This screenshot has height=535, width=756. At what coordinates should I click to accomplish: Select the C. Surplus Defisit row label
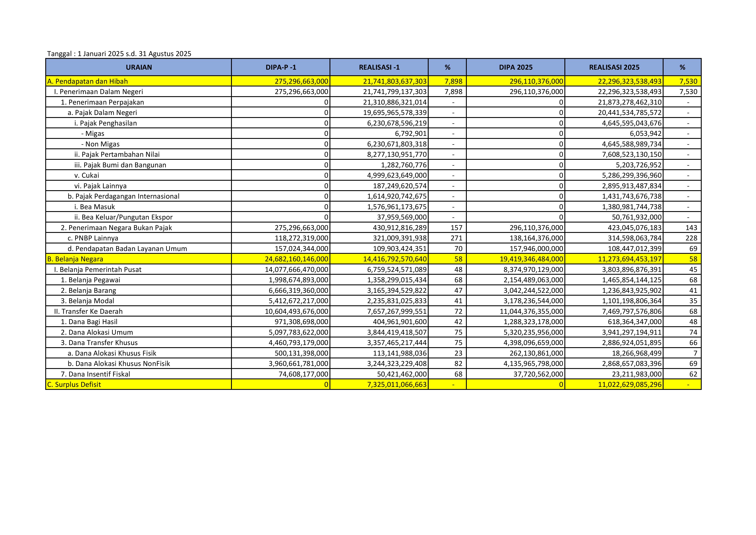click(x=74, y=384)
